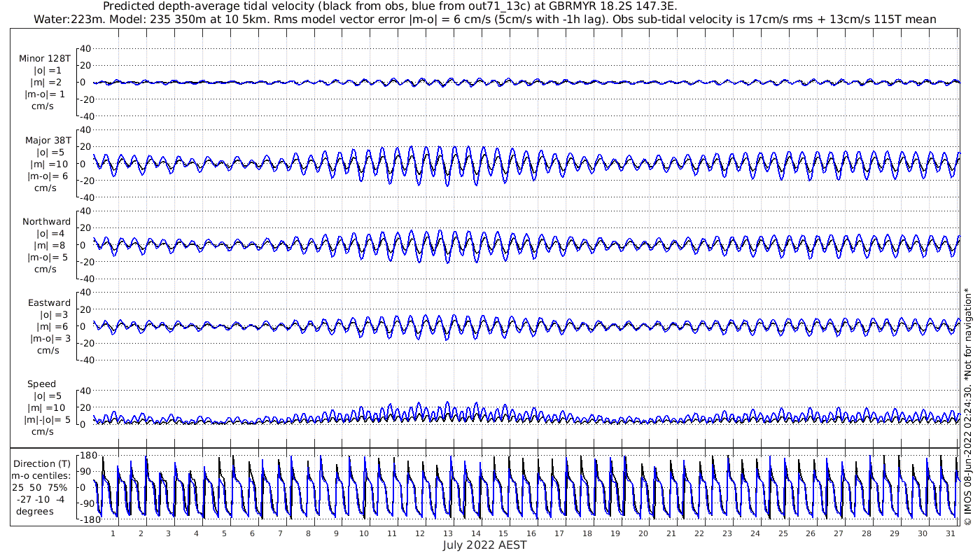Click day 20 tick label on date axis

[x=643, y=533]
